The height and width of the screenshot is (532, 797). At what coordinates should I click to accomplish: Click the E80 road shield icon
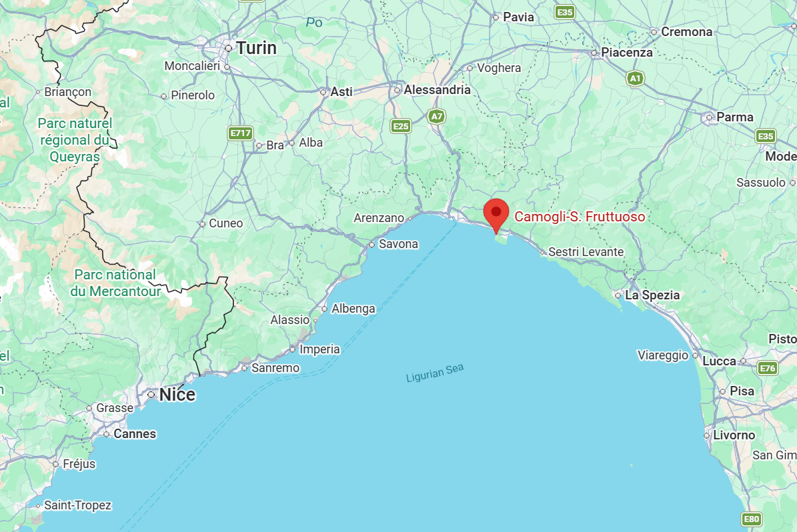[751, 519]
